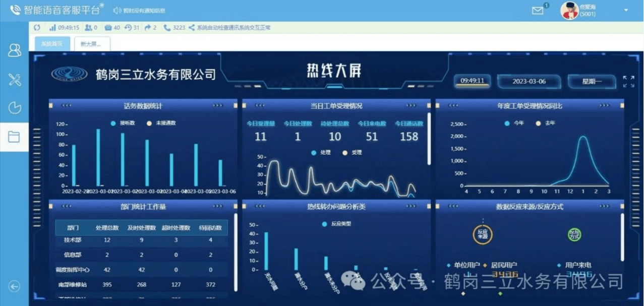Open the tools wrench icon in sidebar

pos(15,79)
